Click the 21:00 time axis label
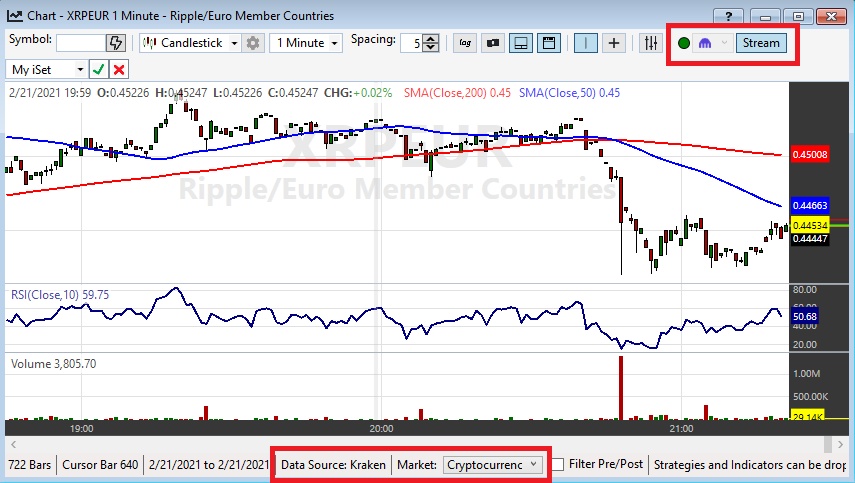Screen dimensions: 855x483 (x=681, y=428)
